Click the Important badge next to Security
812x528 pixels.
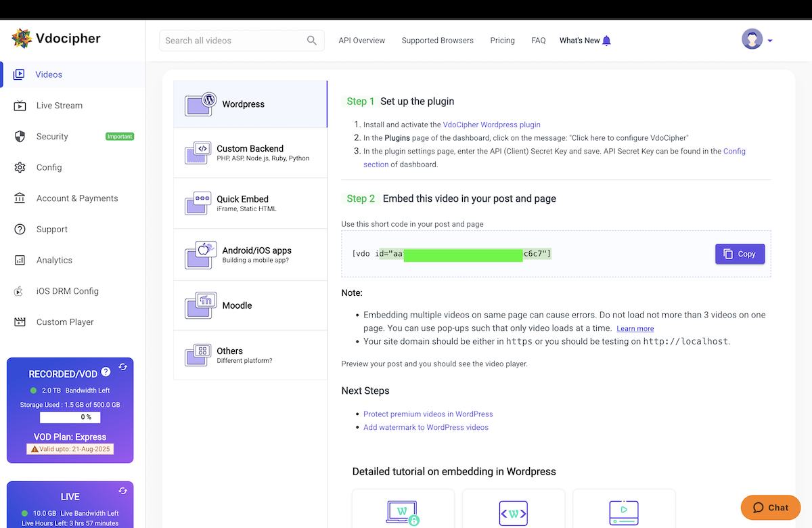click(120, 137)
